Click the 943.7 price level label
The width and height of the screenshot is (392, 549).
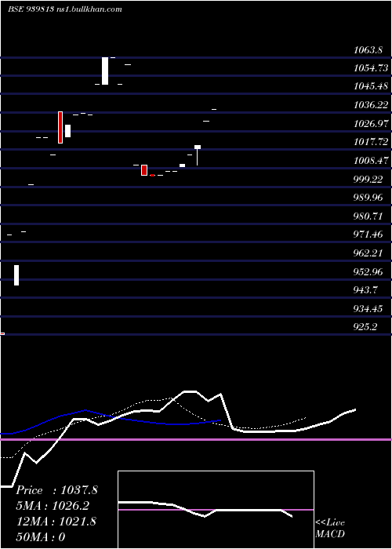pyautogui.click(x=365, y=290)
